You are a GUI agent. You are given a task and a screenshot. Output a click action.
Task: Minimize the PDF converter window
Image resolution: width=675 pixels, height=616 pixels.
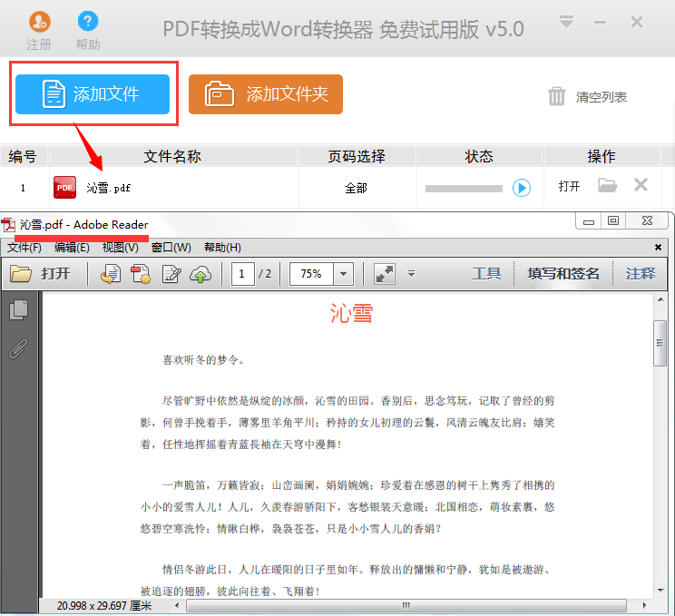coord(600,23)
